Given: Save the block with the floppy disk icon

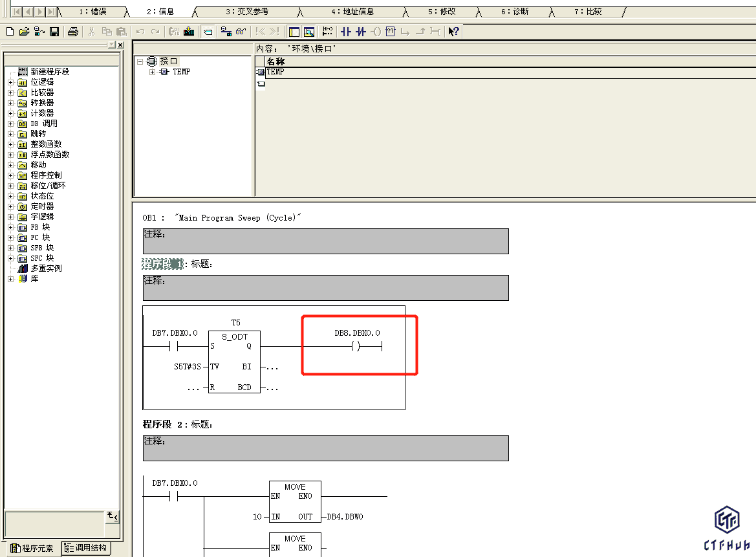Looking at the screenshot, I should [54, 32].
